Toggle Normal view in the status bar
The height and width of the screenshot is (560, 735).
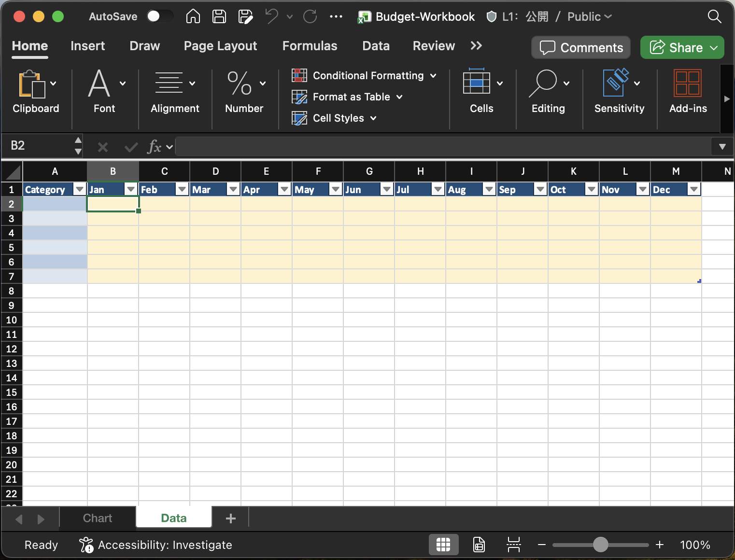(x=443, y=545)
